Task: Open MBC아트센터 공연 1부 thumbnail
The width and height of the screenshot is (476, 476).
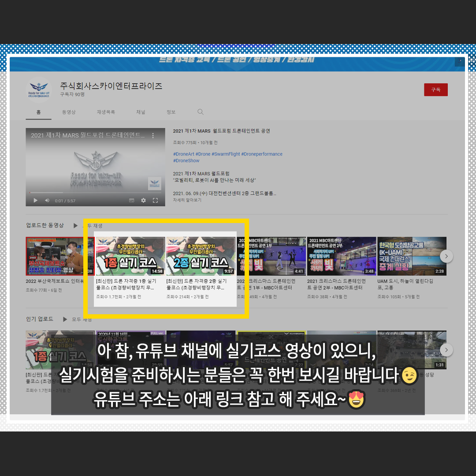Action: pos(271,256)
